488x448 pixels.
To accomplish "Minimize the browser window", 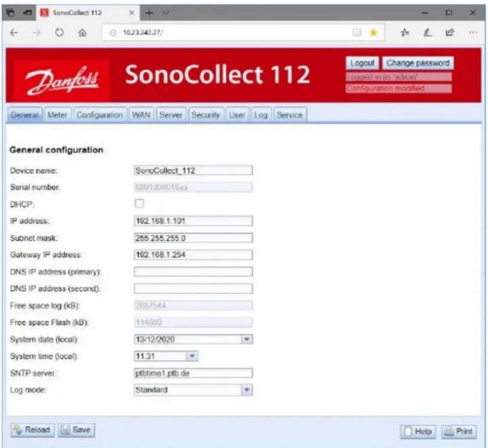I will (x=425, y=13).
